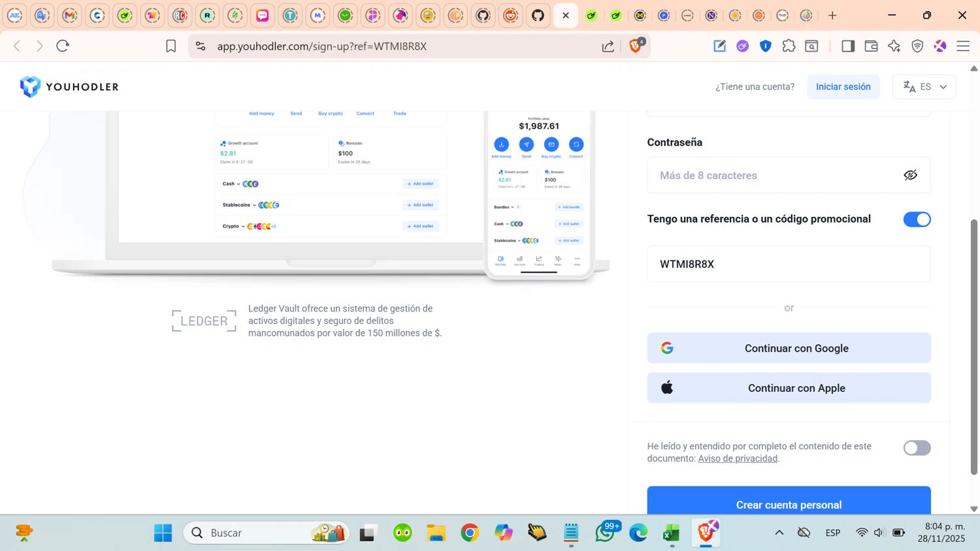Click Continuar con Google

(789, 348)
